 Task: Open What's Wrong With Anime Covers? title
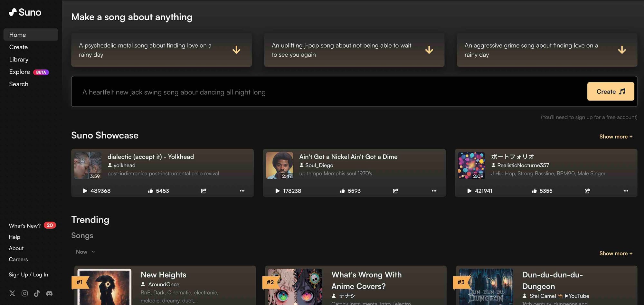click(366, 281)
